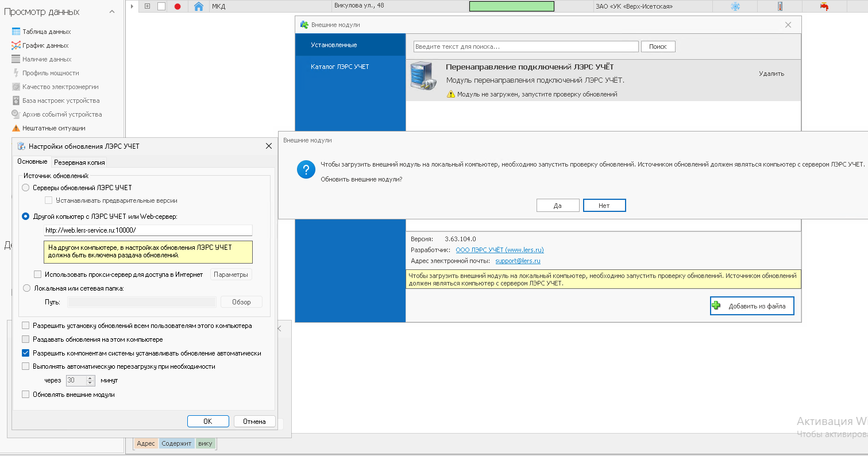Expand the МКД row with plus box
This screenshot has height=456, width=868.
coord(147,6)
